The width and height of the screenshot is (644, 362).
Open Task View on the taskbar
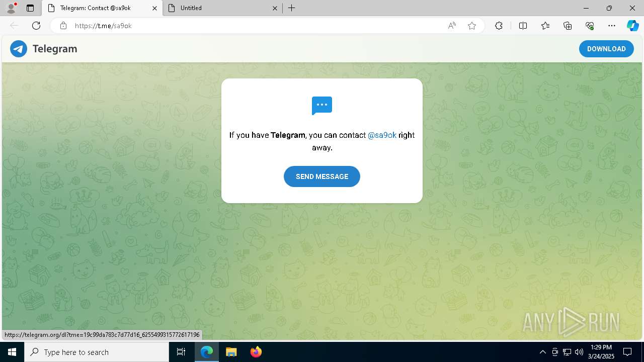[181, 352]
